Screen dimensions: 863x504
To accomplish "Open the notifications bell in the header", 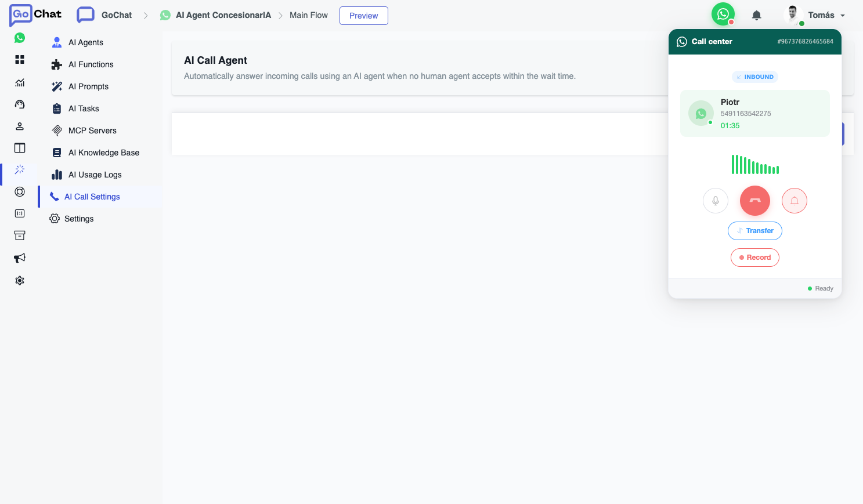I will [x=757, y=16].
